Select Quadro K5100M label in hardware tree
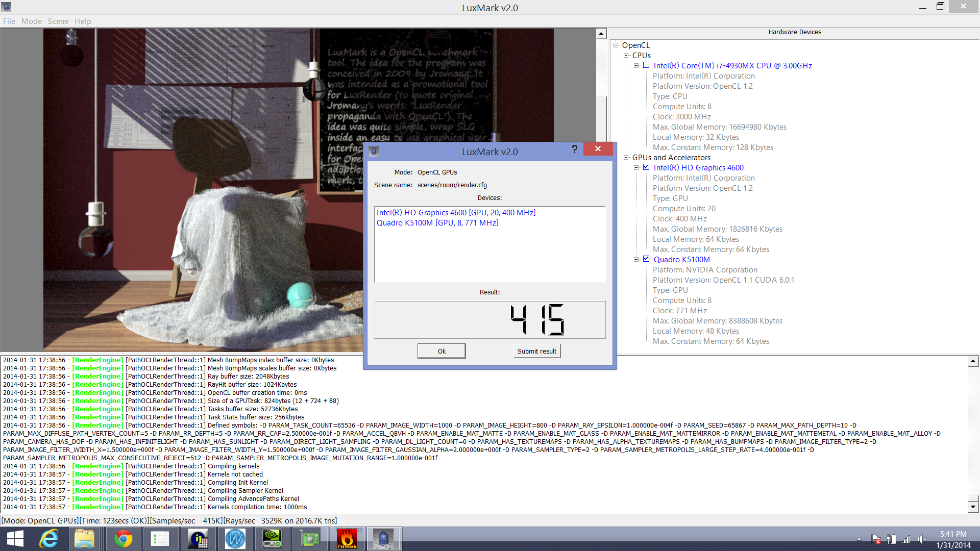This screenshot has width=980, height=551. pos(681,260)
